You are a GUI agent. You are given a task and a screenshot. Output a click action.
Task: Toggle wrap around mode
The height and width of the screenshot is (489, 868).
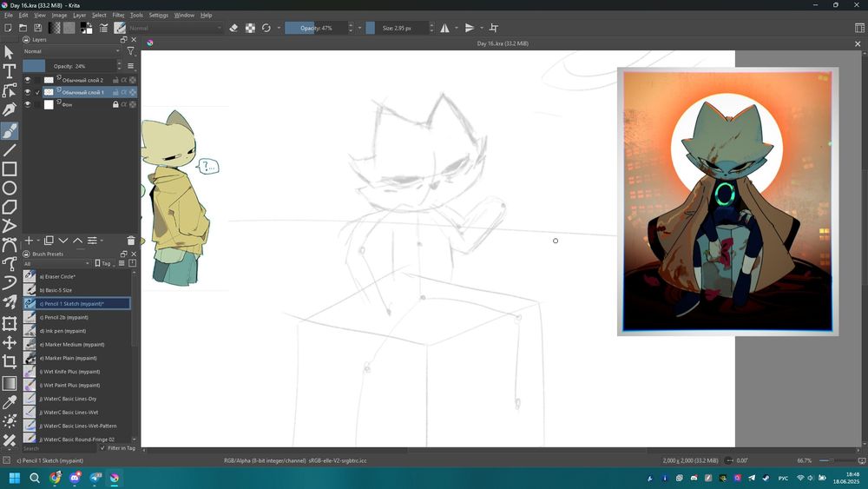point(494,28)
